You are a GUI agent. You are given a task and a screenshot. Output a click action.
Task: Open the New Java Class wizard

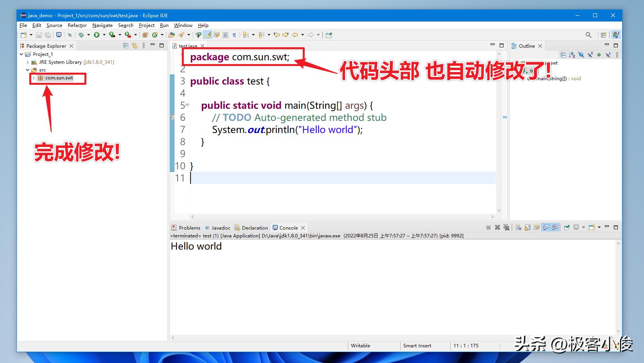tap(155, 35)
